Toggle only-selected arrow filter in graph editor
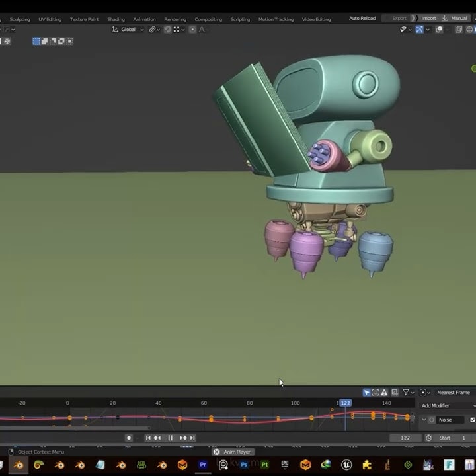The width and height of the screenshot is (476, 476). coord(366,392)
